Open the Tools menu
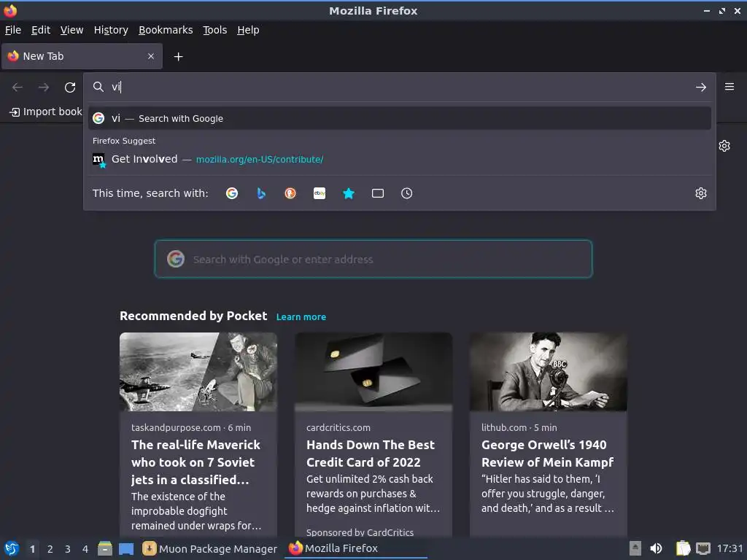 214,30
